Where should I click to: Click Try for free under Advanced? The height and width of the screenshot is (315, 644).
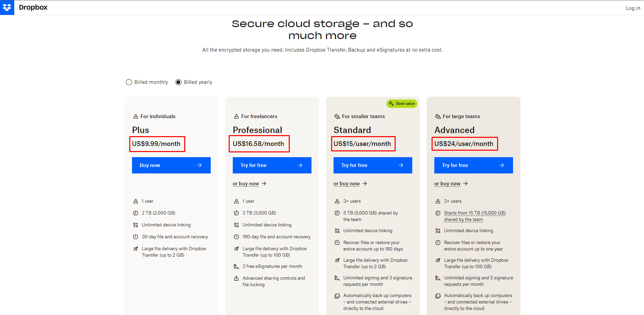pyautogui.click(x=474, y=165)
